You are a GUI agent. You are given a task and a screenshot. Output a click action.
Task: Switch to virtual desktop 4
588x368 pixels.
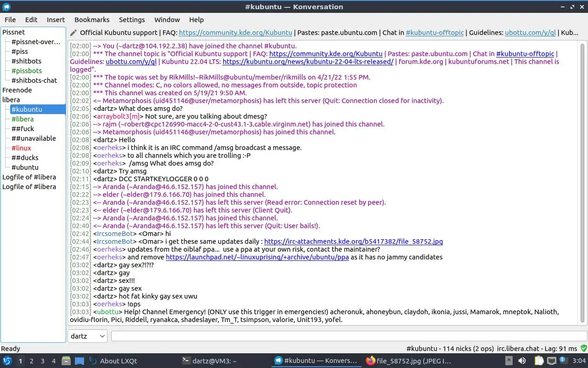click(54, 361)
